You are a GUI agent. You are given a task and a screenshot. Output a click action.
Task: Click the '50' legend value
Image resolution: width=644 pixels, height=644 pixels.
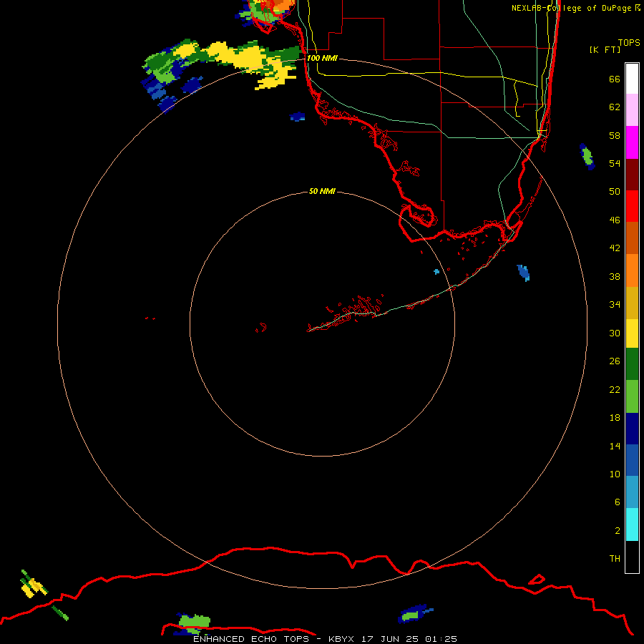pyautogui.click(x=615, y=191)
